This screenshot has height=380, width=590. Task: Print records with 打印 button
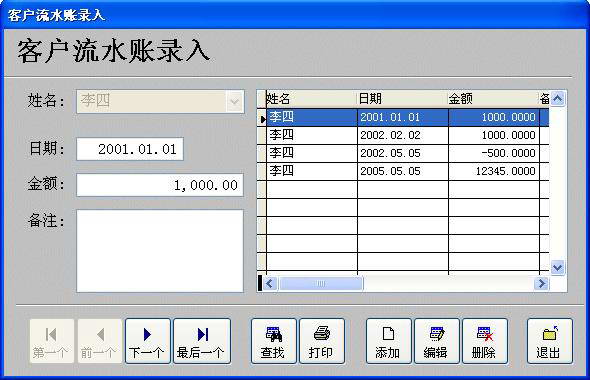[x=322, y=341]
